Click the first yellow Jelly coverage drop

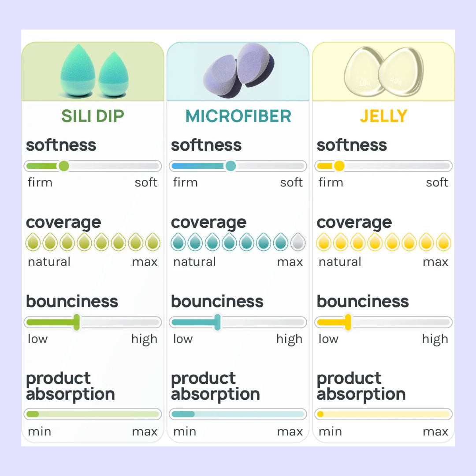[324, 242]
